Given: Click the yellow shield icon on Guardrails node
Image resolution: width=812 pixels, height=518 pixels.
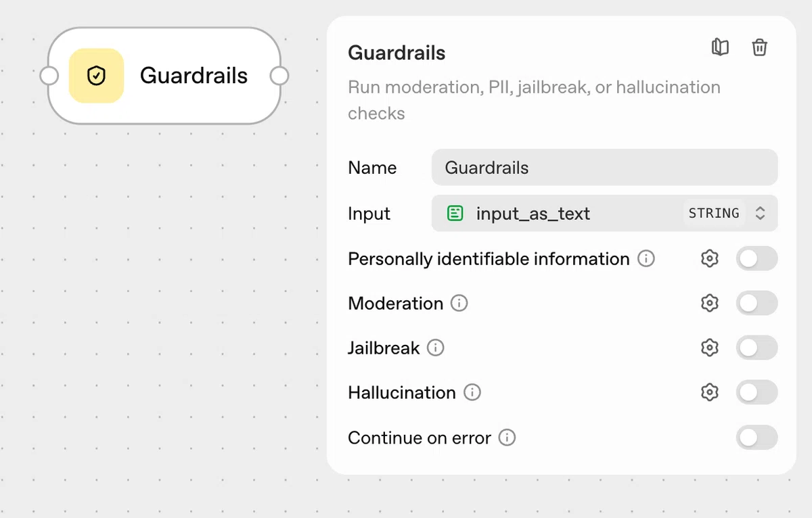Looking at the screenshot, I should tap(96, 76).
